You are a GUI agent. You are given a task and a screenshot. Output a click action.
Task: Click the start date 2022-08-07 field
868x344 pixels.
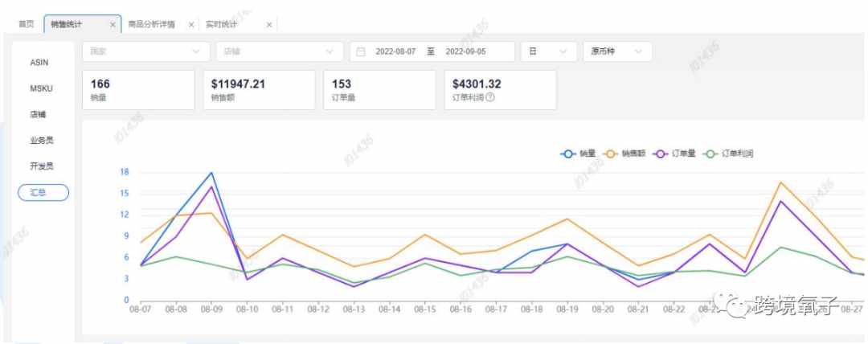(x=395, y=51)
